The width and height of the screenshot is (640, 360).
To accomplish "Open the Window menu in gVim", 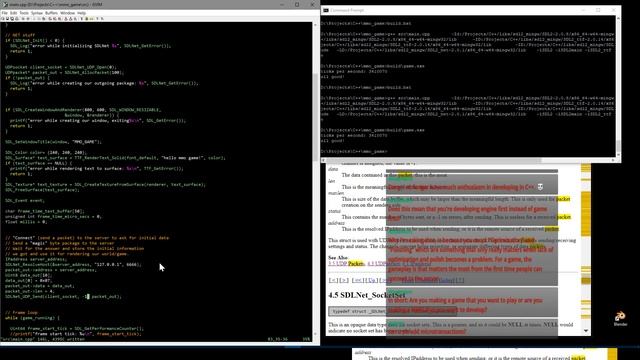I will point(68,13).
